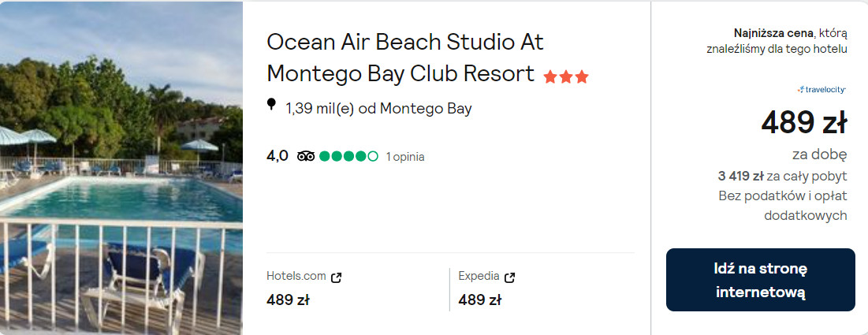The image size is (868, 335).
Task: Click the three red star rating icons
Action: click(x=566, y=76)
